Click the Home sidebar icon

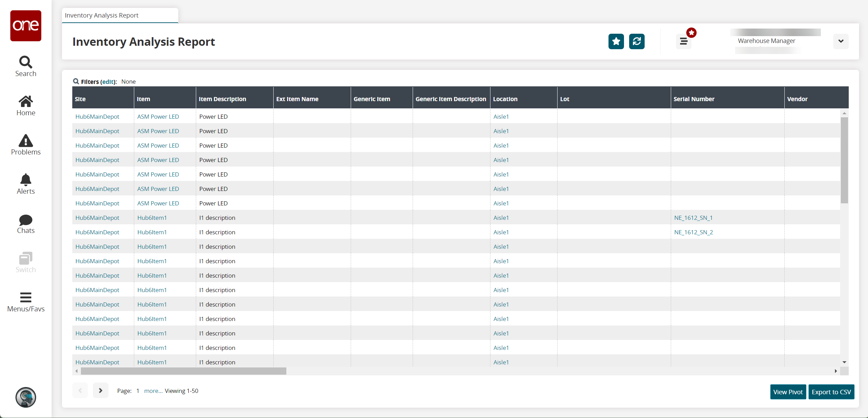pos(25,105)
